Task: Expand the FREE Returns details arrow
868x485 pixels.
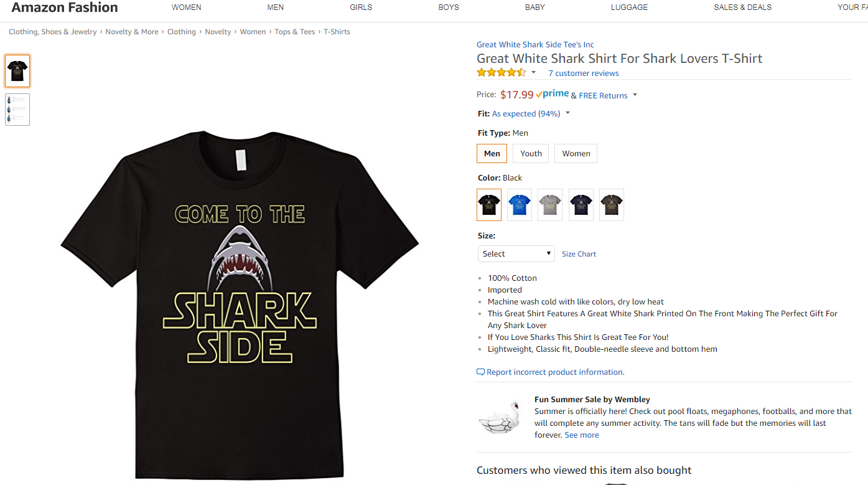Action: (634, 95)
